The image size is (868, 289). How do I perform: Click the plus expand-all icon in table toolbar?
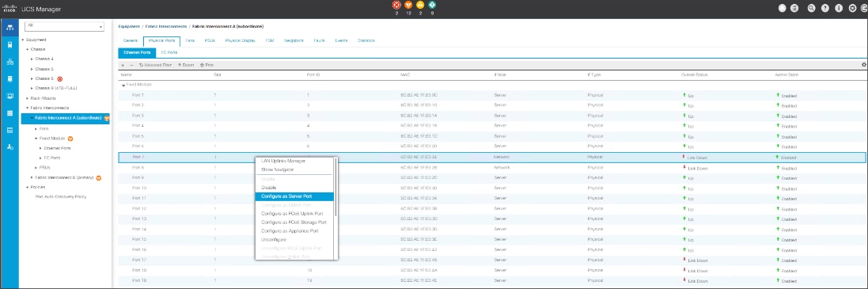click(x=123, y=66)
